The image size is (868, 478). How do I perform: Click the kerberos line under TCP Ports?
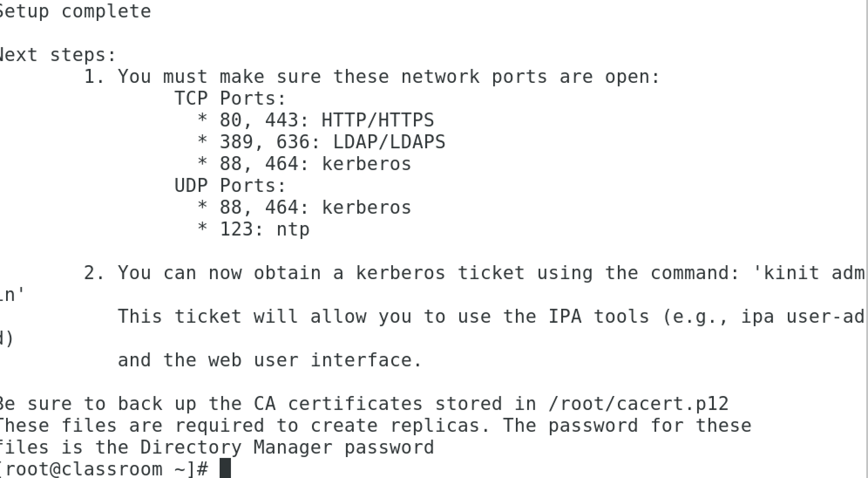click(x=315, y=164)
